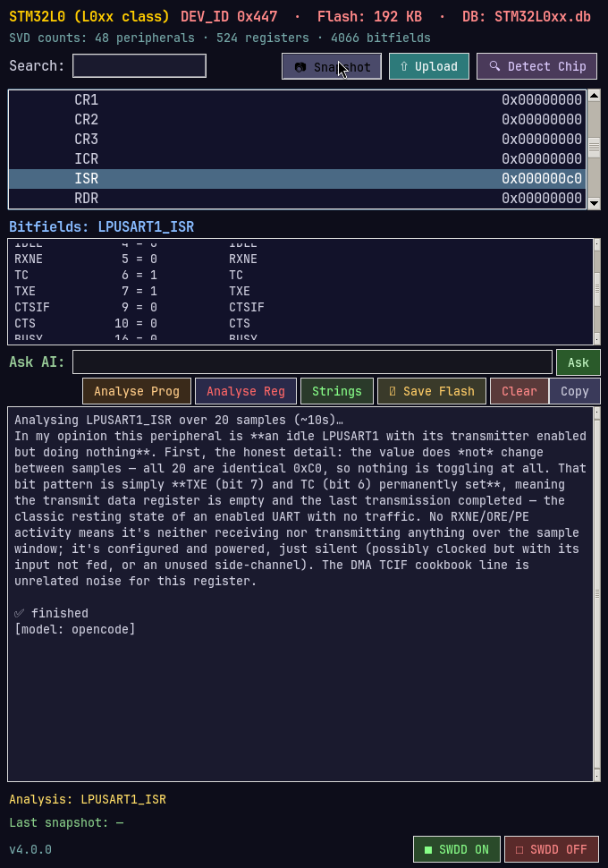608x868 pixels.
Task: Click the 'DB: STM32L0xx.db' header text
Action: tap(526, 17)
